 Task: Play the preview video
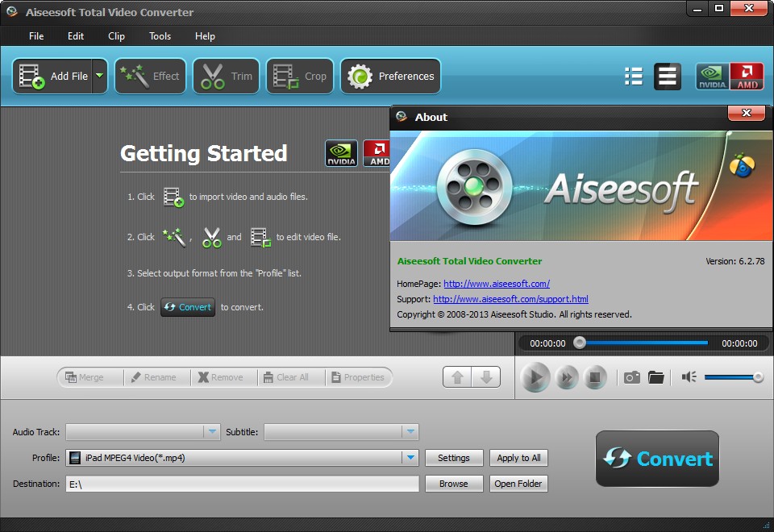point(535,377)
